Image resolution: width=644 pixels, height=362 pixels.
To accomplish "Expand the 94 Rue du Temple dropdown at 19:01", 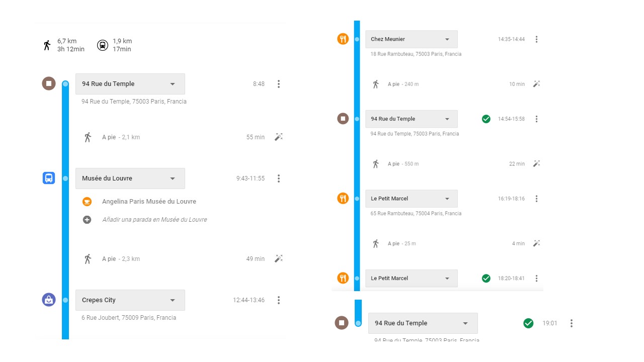I will (423, 323).
